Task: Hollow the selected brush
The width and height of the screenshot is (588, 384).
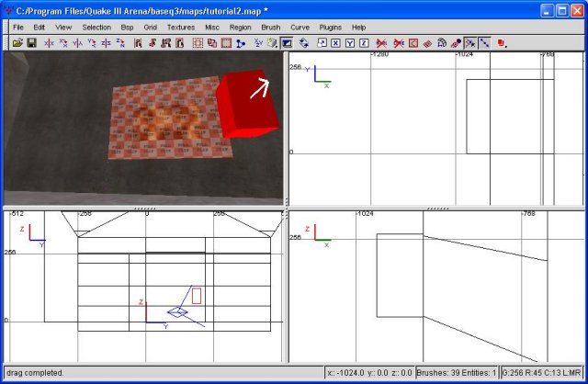Action: click(226, 43)
